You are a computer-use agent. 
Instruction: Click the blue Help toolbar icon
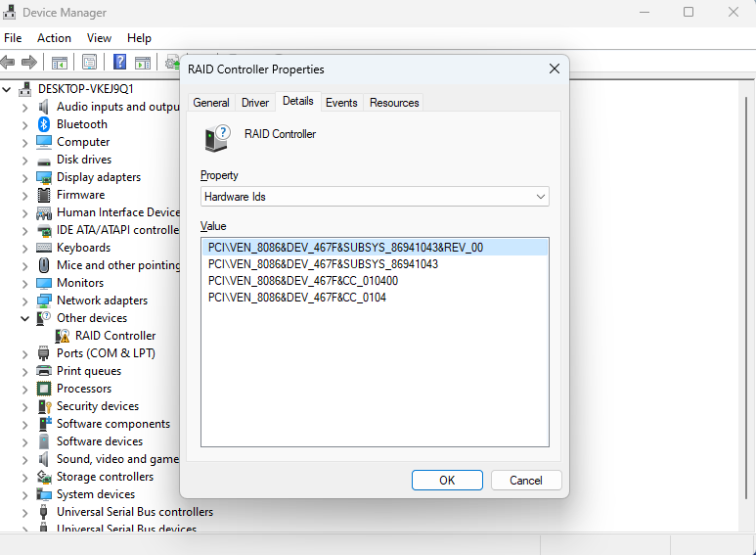119,62
